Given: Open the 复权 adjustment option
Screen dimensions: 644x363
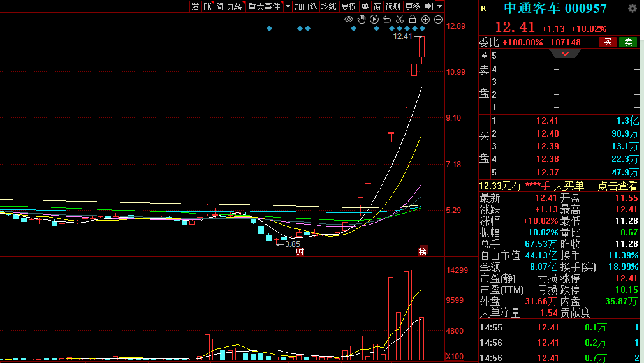Looking at the screenshot, I should (x=348, y=6).
